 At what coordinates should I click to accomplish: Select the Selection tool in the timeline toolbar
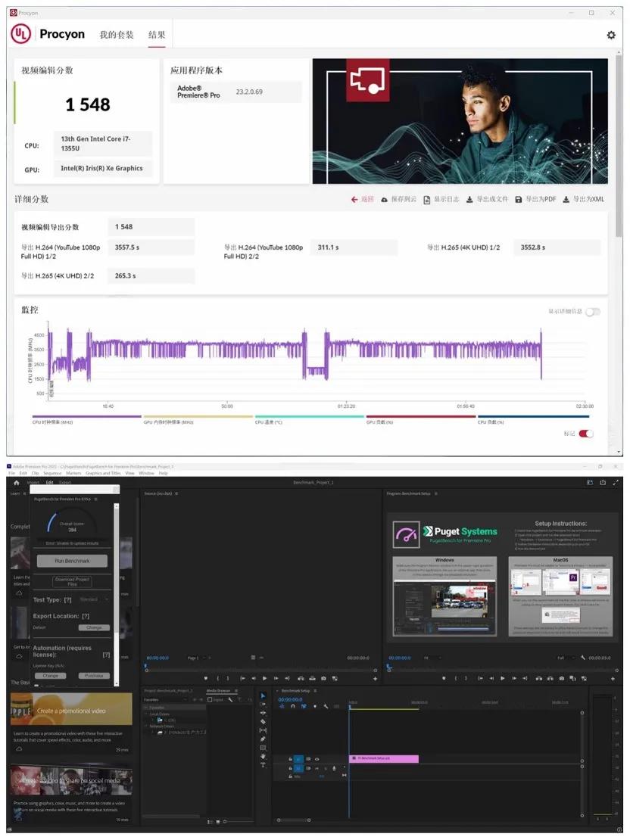(x=263, y=695)
